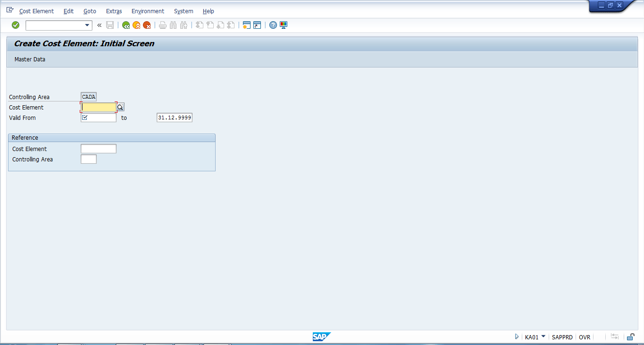The image size is (644, 345).
Task: Click the Valid From date field
Action: [x=99, y=118]
